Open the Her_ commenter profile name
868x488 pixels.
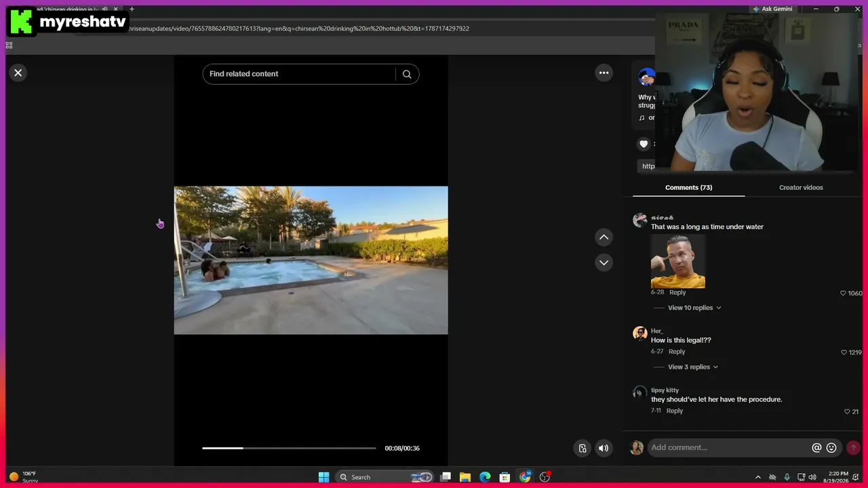coord(656,331)
